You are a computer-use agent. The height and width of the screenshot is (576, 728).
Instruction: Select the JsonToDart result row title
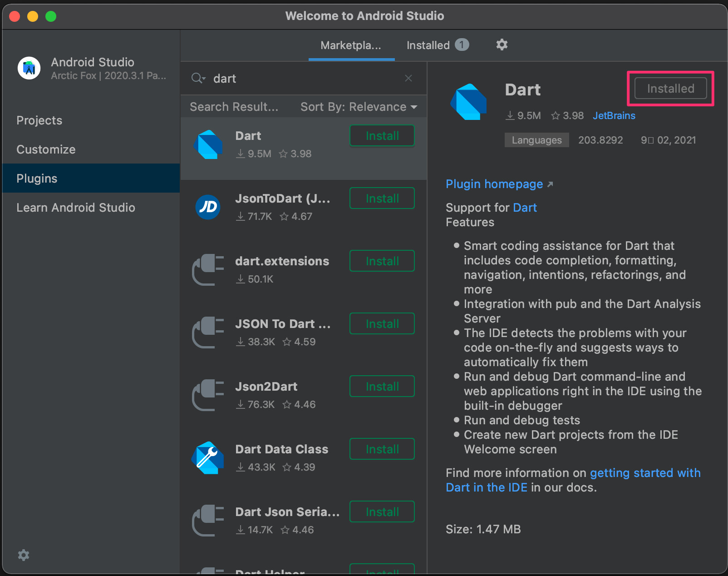coord(283,199)
